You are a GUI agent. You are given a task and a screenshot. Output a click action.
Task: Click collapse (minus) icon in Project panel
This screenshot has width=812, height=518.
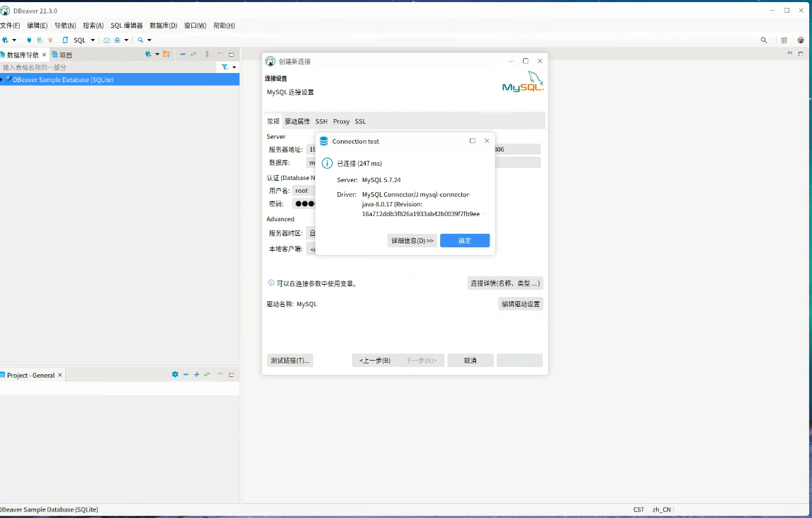click(186, 374)
